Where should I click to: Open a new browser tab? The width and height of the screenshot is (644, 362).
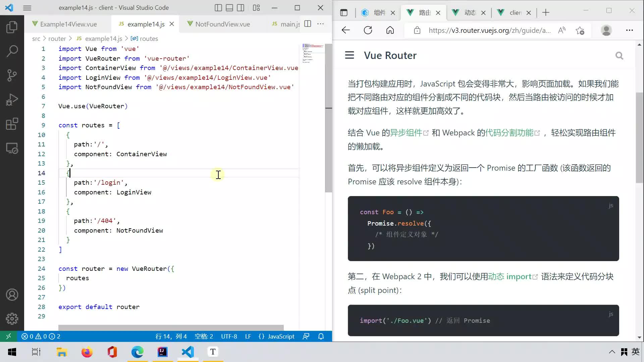point(546,13)
